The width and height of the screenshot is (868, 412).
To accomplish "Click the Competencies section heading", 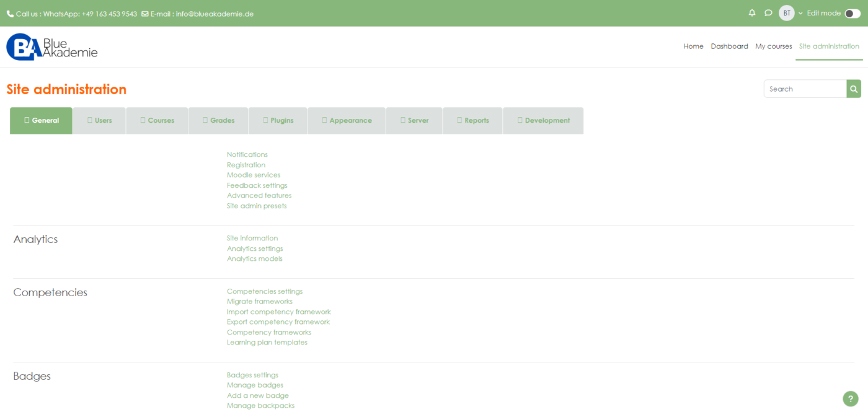I will click(x=50, y=292).
